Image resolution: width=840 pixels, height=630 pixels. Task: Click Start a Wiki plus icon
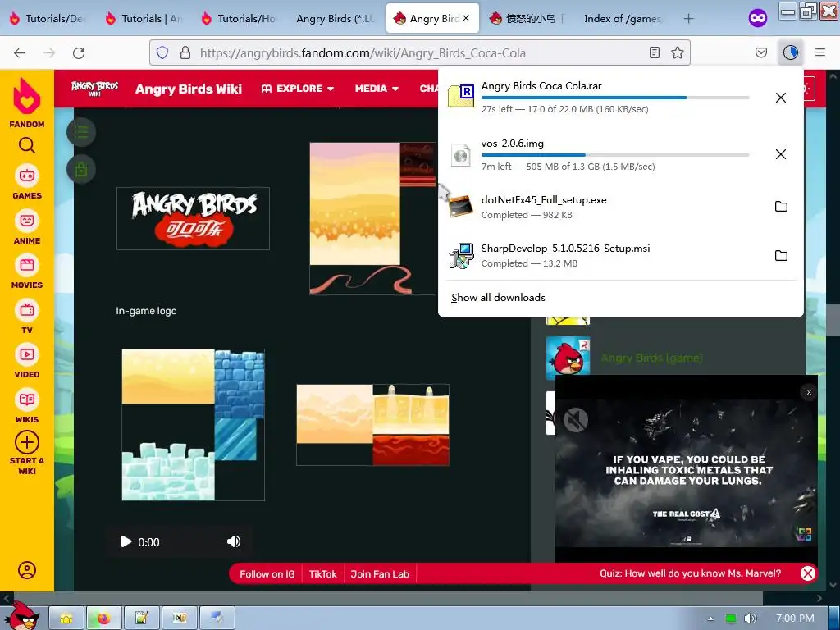pyautogui.click(x=27, y=442)
